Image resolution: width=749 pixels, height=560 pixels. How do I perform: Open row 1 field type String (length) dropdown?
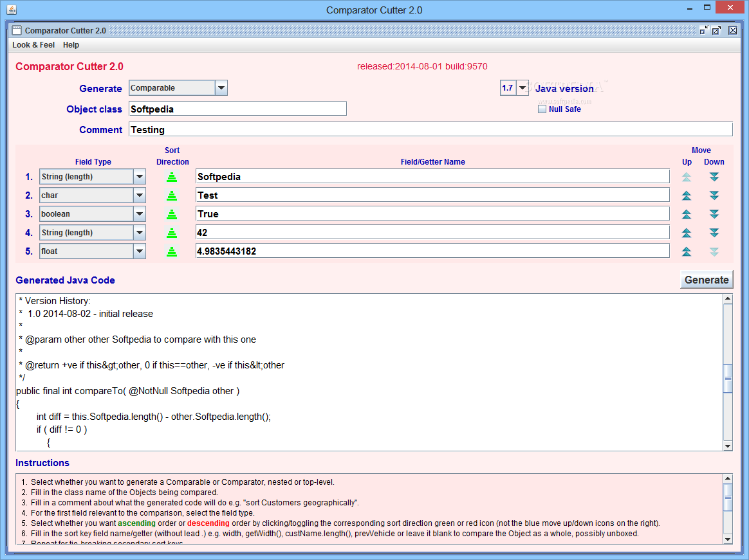coord(140,177)
